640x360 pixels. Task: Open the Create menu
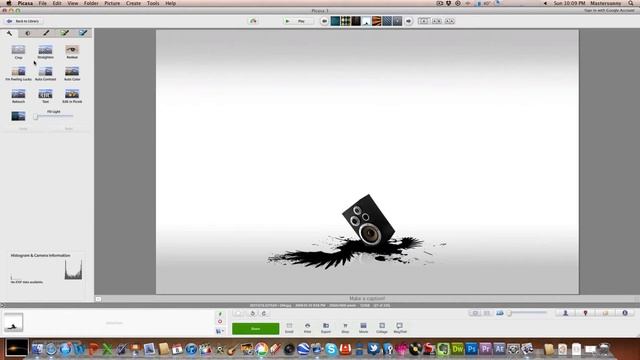coord(133,3)
